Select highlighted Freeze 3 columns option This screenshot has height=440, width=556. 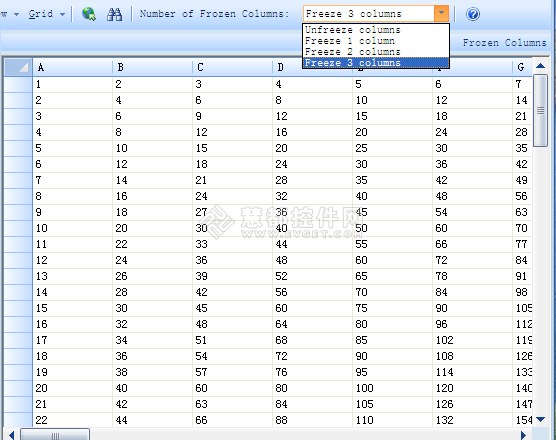tap(376, 63)
